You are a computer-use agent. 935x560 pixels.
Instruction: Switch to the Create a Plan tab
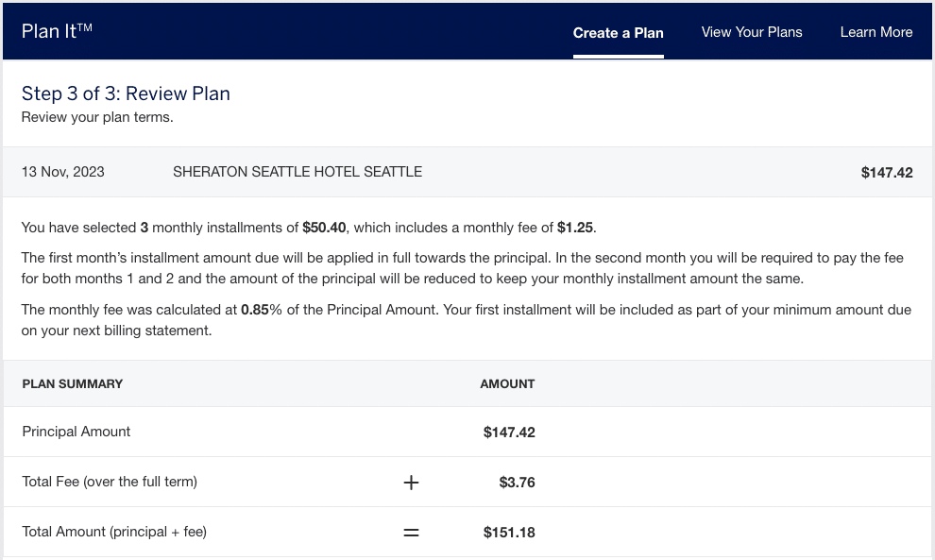618,33
